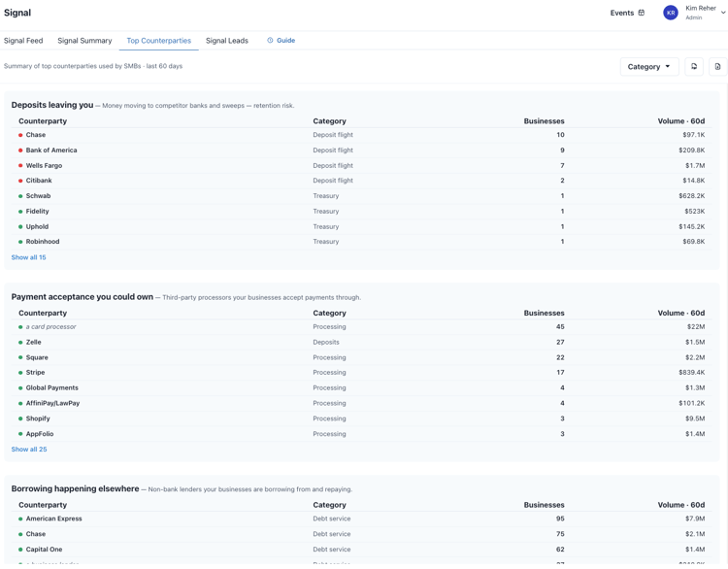Click the $1.7M Wells Fargo volume
This screenshot has width=728, height=569.
click(x=695, y=165)
